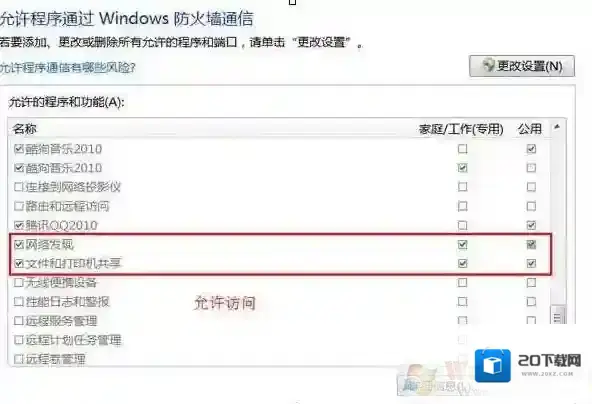This screenshot has width=592, height=404.
Task: Enable 连接到网络投影仪 checkbox
Action: click(x=18, y=187)
